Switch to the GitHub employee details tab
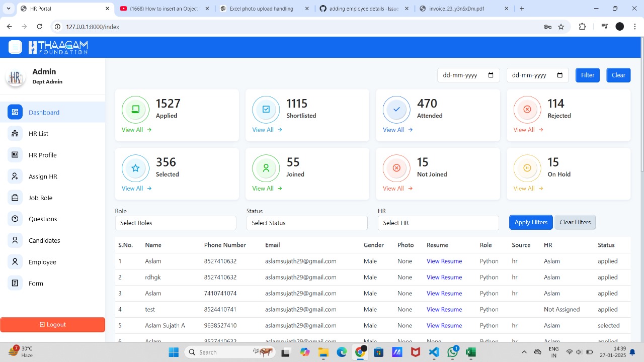Screen dimensions: 644x362 [364, 9]
